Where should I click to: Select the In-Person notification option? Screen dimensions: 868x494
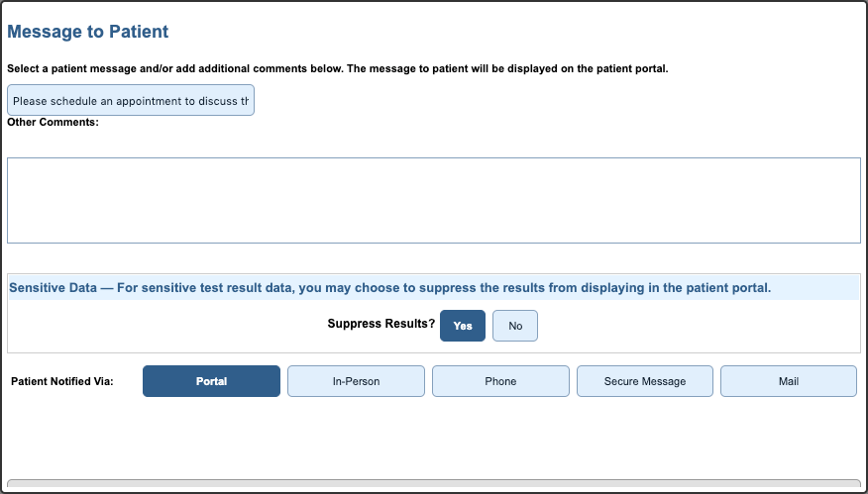[356, 381]
